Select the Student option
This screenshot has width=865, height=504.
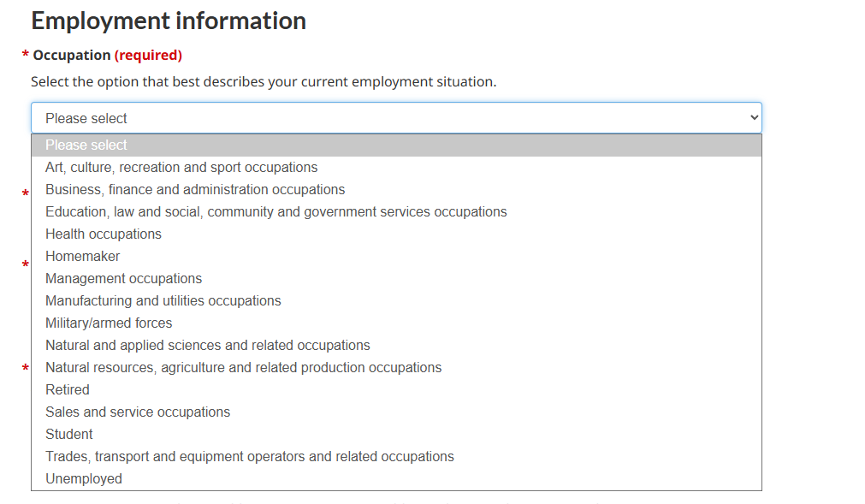pyautogui.click(x=396, y=435)
